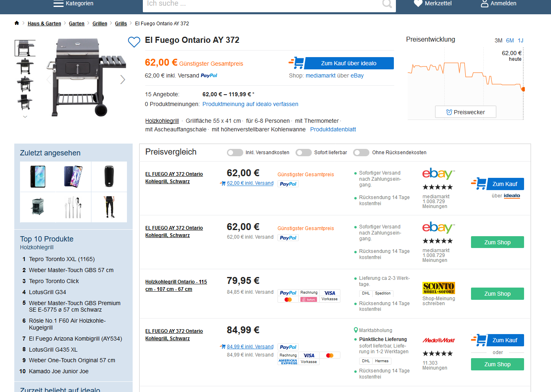Click the heart wishlist icon beside product title
551x392 pixels.
click(134, 42)
